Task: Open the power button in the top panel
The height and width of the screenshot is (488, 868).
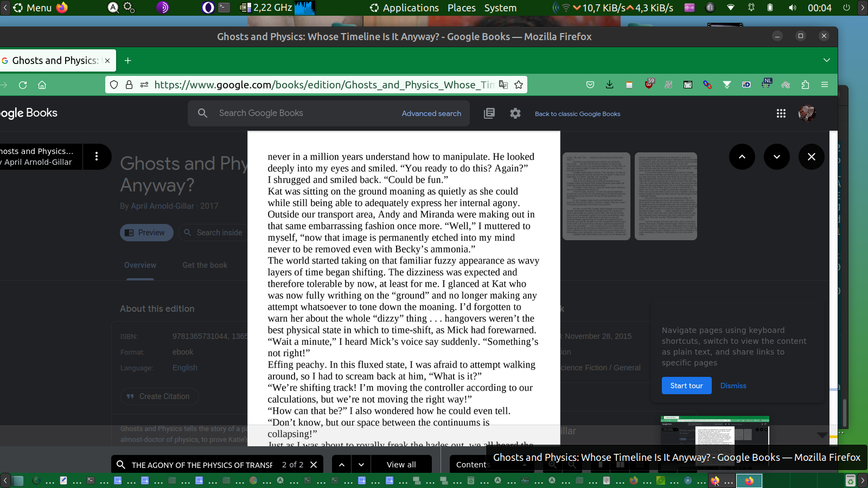Action: click(846, 8)
